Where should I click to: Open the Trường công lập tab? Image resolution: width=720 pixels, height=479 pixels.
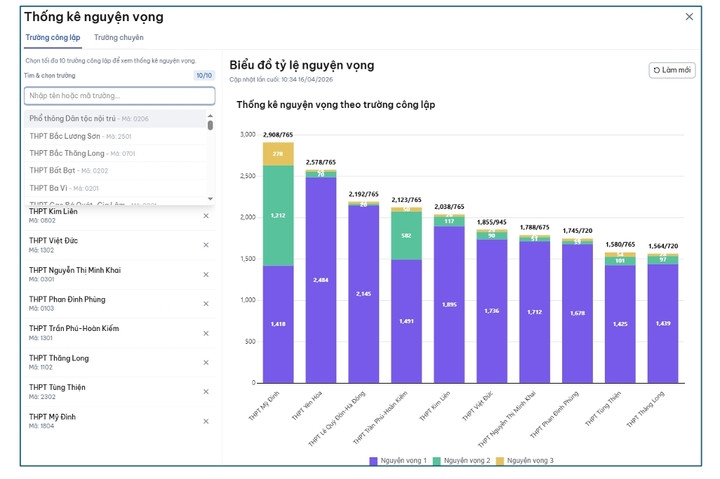[x=52, y=37]
